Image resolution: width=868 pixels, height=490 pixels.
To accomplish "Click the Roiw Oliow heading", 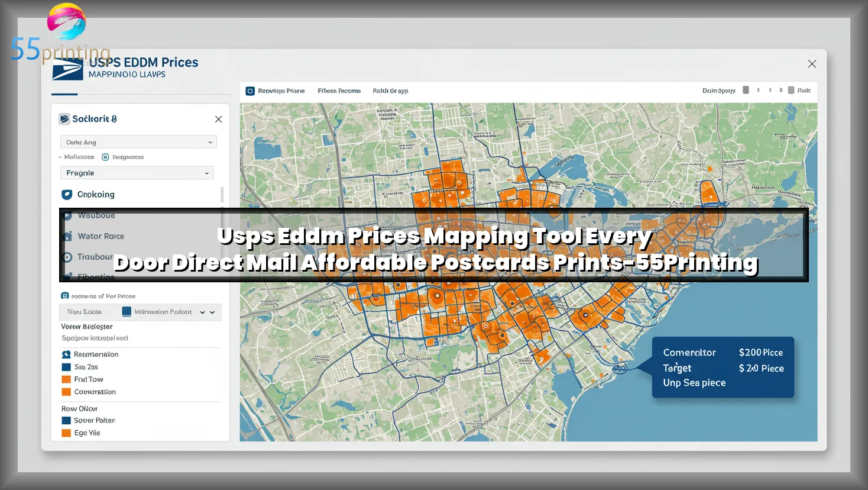I will point(79,409).
